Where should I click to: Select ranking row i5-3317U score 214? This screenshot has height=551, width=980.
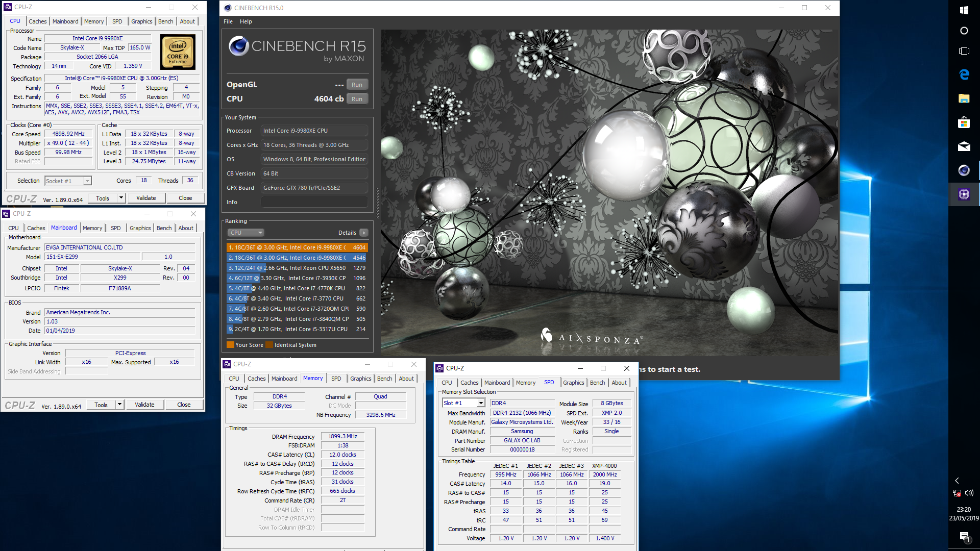coord(297,329)
